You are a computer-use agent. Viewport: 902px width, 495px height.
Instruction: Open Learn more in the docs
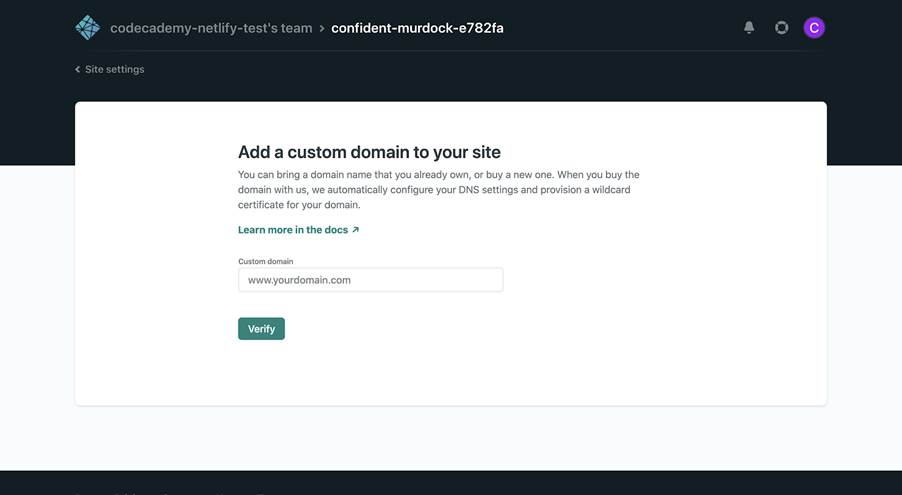tap(292, 230)
